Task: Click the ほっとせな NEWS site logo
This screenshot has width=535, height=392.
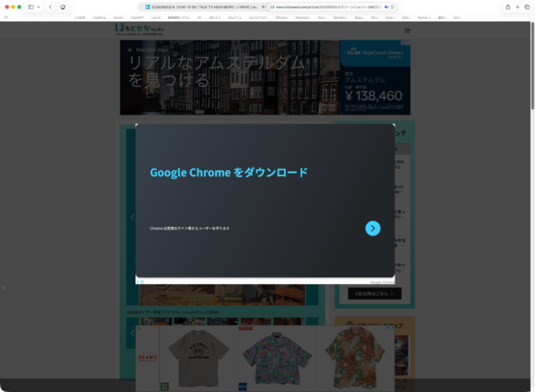Action: (140, 30)
